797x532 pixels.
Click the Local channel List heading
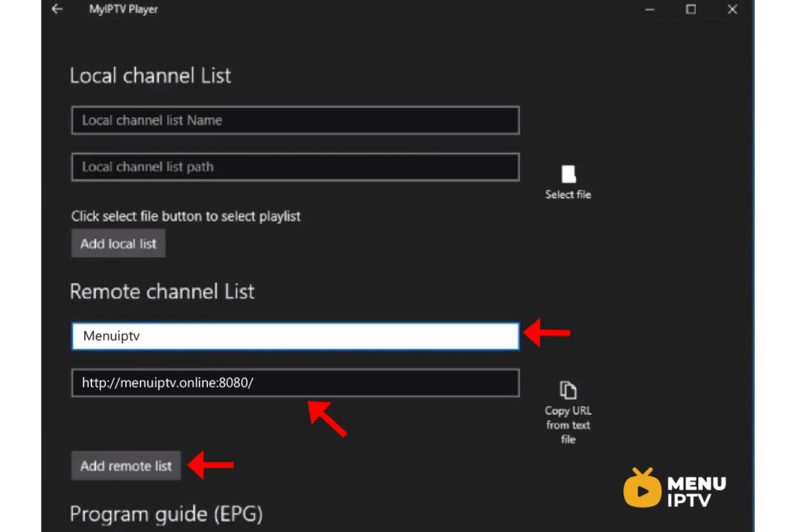point(150,75)
